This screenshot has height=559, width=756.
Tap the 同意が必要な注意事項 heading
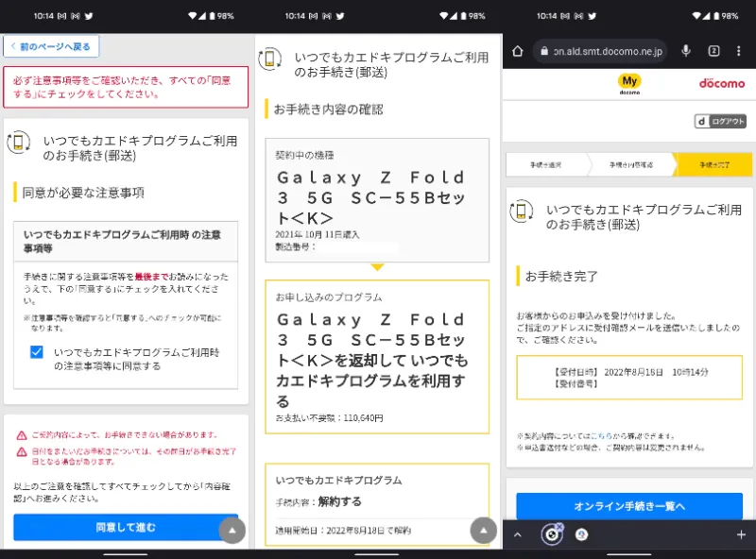click(x=83, y=193)
